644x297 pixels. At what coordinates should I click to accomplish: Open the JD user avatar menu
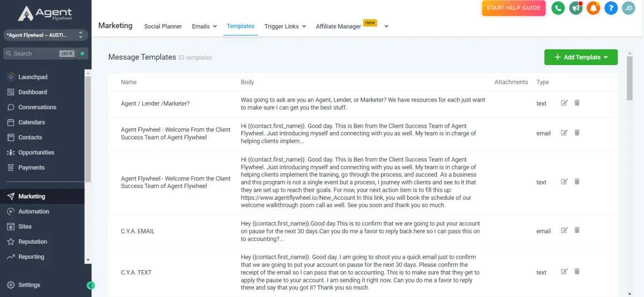pos(628,8)
